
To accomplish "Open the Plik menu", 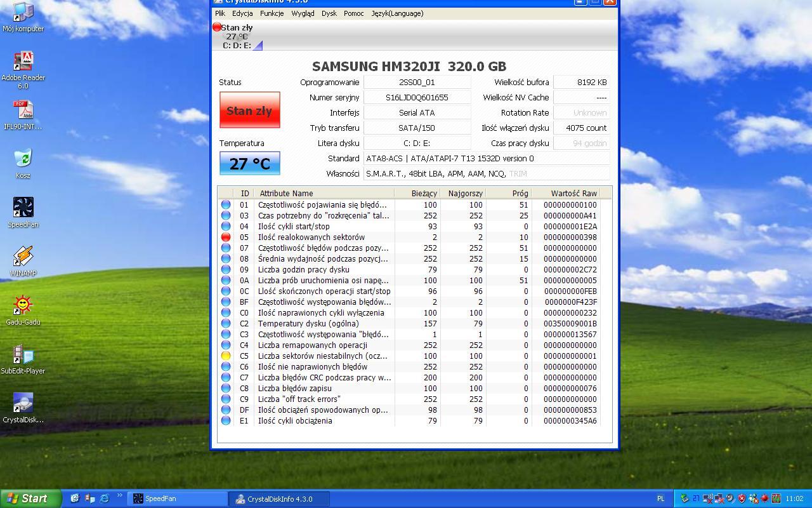I will tap(220, 13).
